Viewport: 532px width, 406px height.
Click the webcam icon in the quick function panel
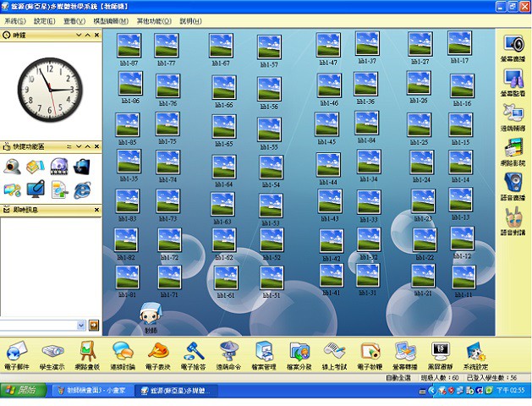[13, 166]
